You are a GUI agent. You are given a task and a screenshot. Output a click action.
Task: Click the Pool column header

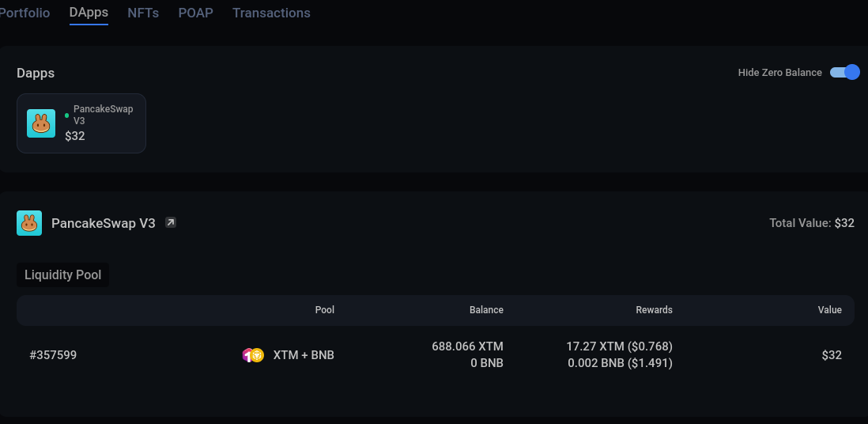[x=325, y=310]
